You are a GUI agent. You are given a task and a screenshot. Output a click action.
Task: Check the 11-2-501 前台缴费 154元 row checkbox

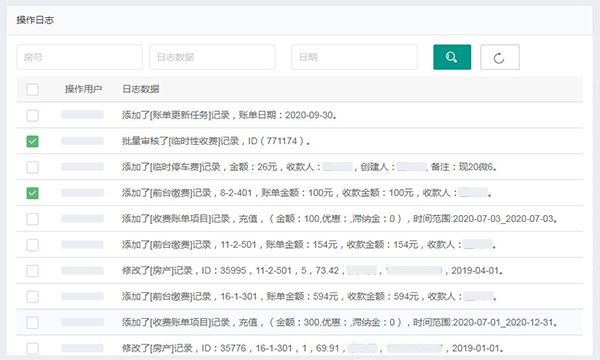pyautogui.click(x=33, y=245)
